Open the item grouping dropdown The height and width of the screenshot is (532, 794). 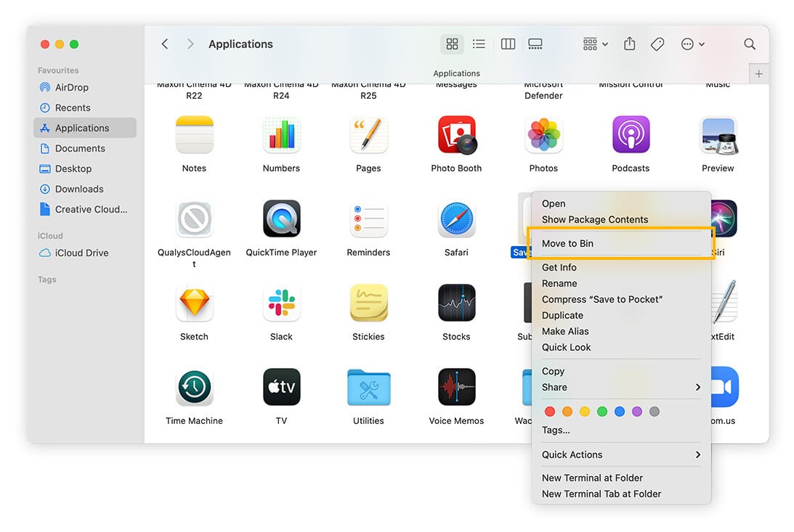coord(594,44)
